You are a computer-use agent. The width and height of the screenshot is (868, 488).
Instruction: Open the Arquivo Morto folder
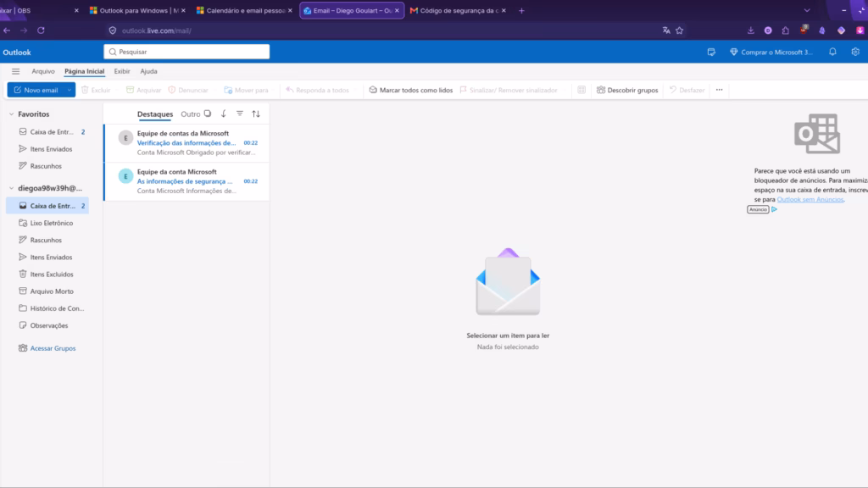coord(47,291)
